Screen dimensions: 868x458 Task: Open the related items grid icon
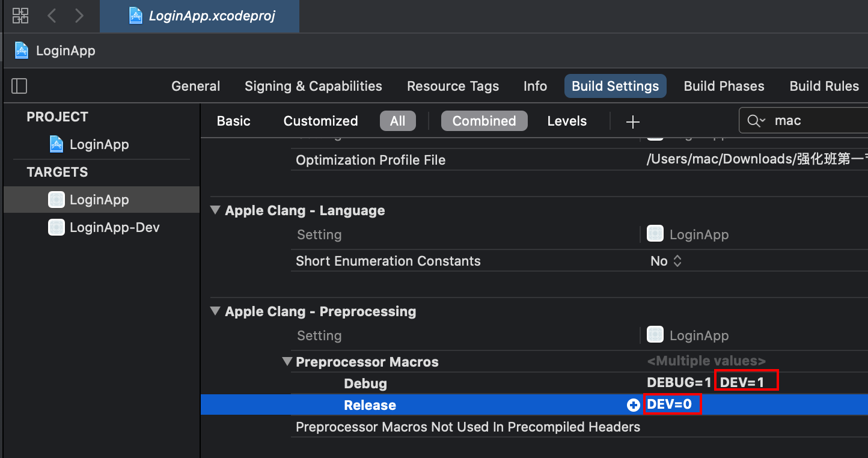point(20,16)
